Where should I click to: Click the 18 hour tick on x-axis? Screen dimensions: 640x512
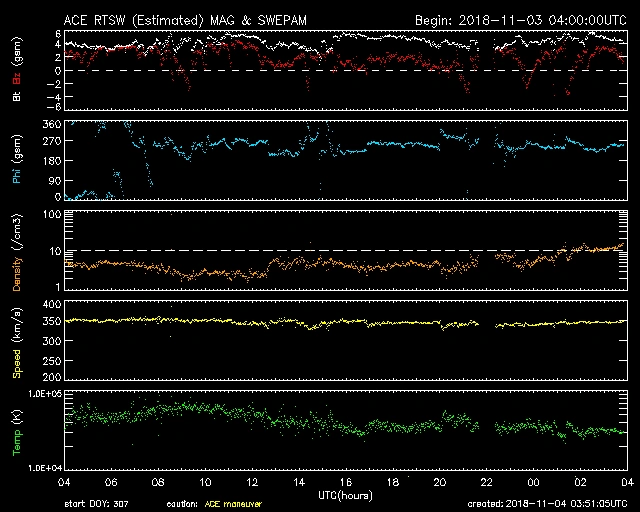(x=393, y=483)
